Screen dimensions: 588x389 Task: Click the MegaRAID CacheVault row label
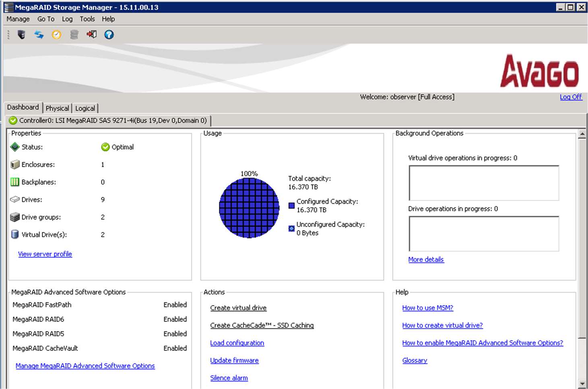pyautogui.click(x=45, y=348)
